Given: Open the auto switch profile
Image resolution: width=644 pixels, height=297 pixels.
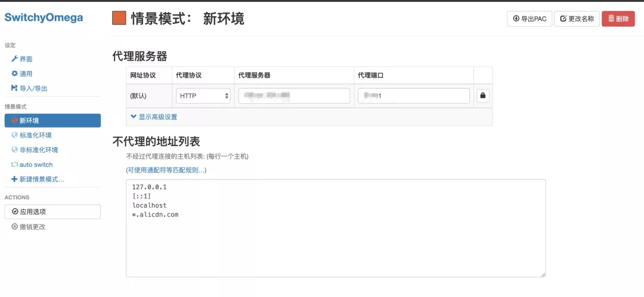Looking at the screenshot, I should (32, 165).
